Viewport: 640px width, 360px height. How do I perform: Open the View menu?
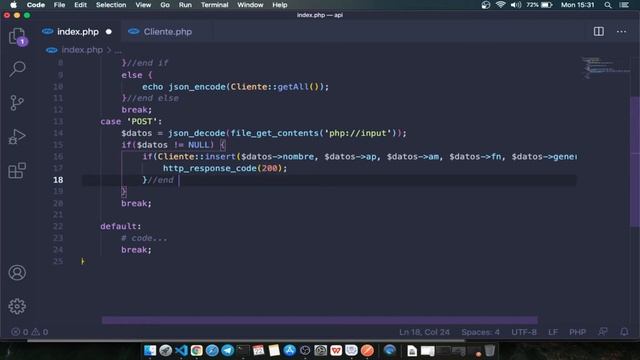click(143, 5)
